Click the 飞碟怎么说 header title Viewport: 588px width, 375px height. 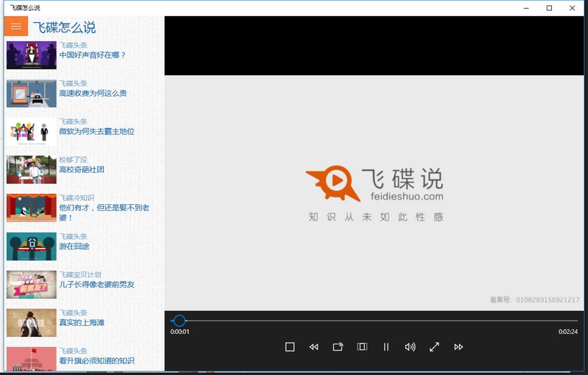(x=64, y=27)
